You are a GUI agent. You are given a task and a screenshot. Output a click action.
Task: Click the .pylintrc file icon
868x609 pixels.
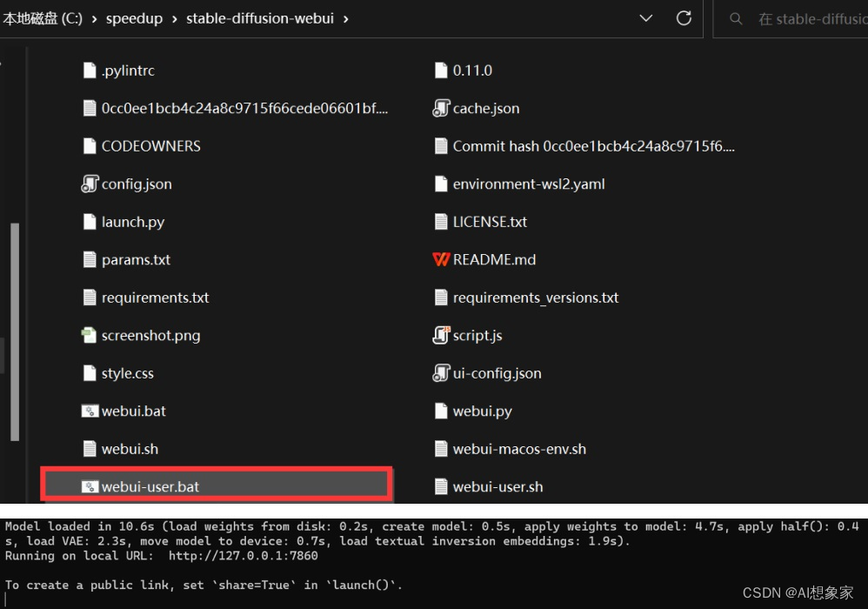click(x=89, y=70)
